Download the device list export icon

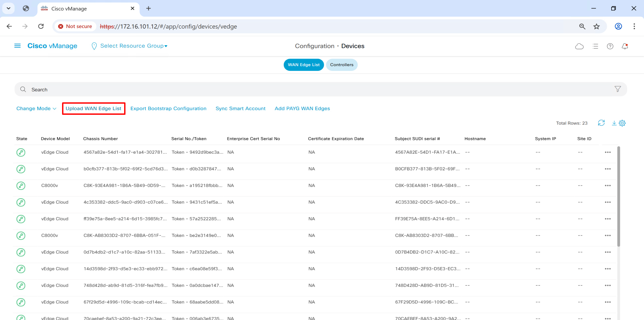(614, 123)
